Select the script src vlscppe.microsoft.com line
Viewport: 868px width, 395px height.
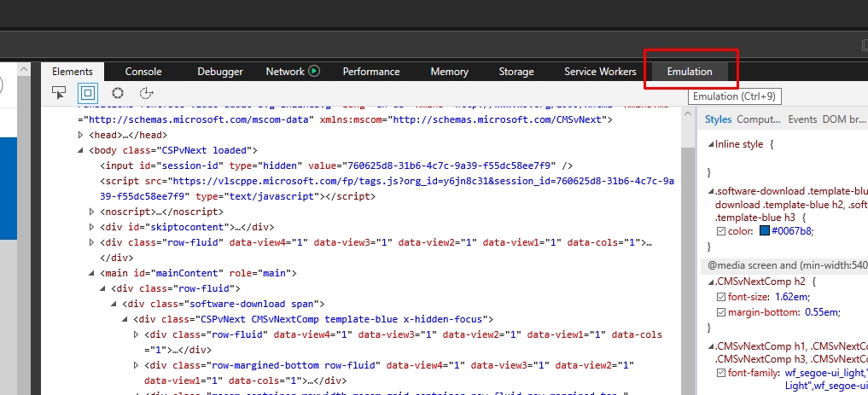coord(387,189)
